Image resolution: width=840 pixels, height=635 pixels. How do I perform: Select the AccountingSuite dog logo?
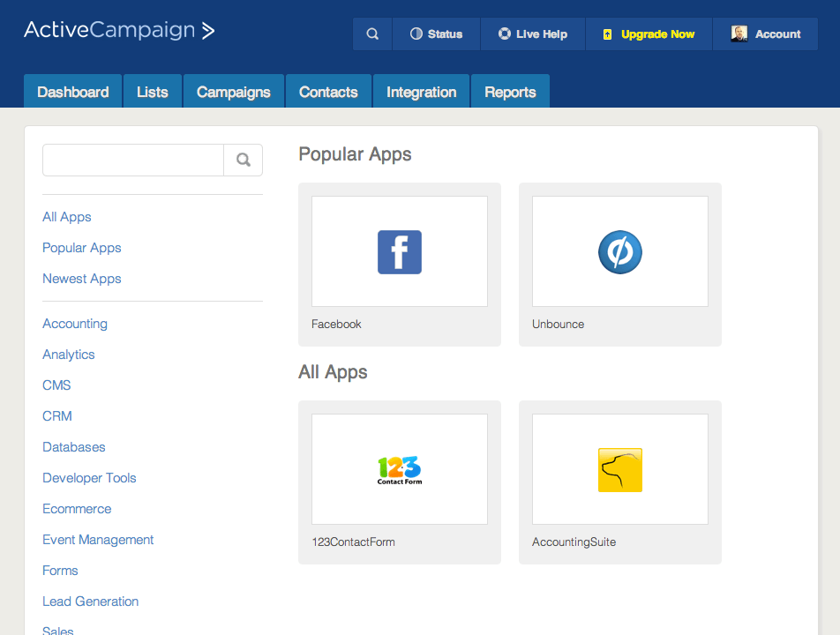coord(620,470)
